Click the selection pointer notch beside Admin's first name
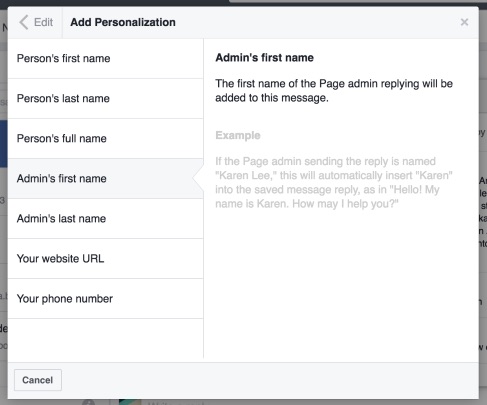Image resolution: width=487 pixels, height=405 pixels. 198,179
